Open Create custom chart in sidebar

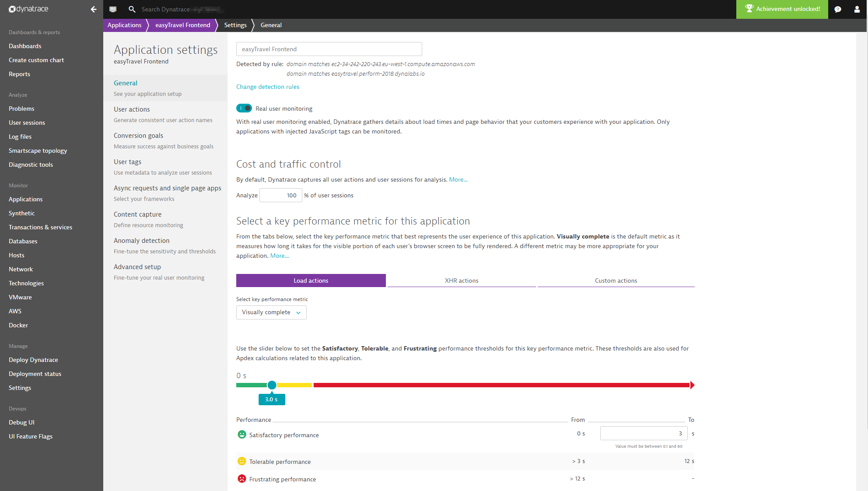36,60
